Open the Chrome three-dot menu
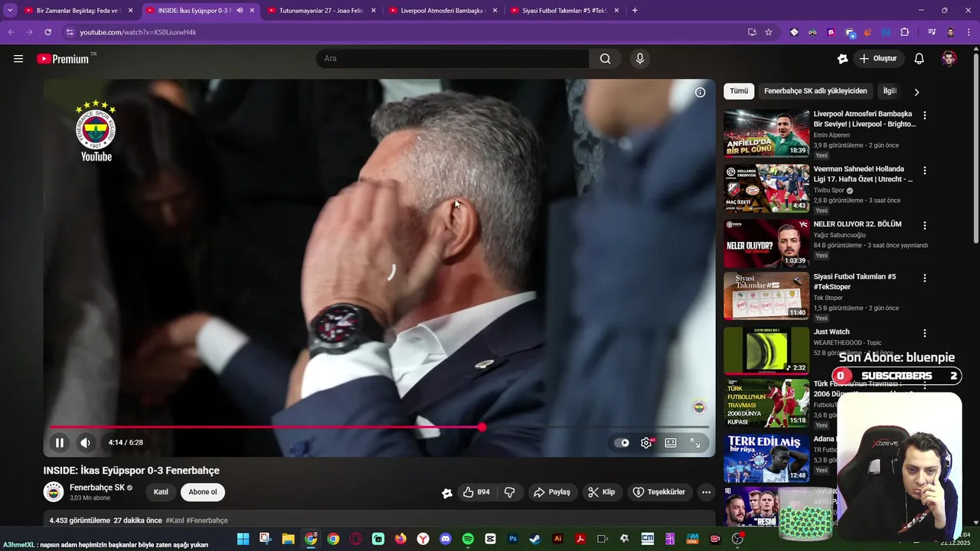This screenshot has width=980, height=551. pos(969,32)
